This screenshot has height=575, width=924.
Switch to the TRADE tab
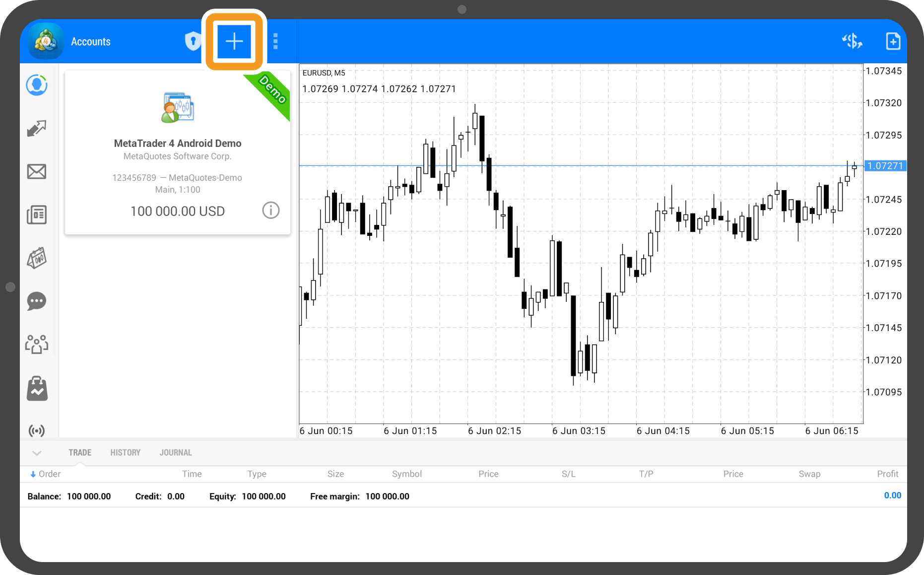pos(80,453)
